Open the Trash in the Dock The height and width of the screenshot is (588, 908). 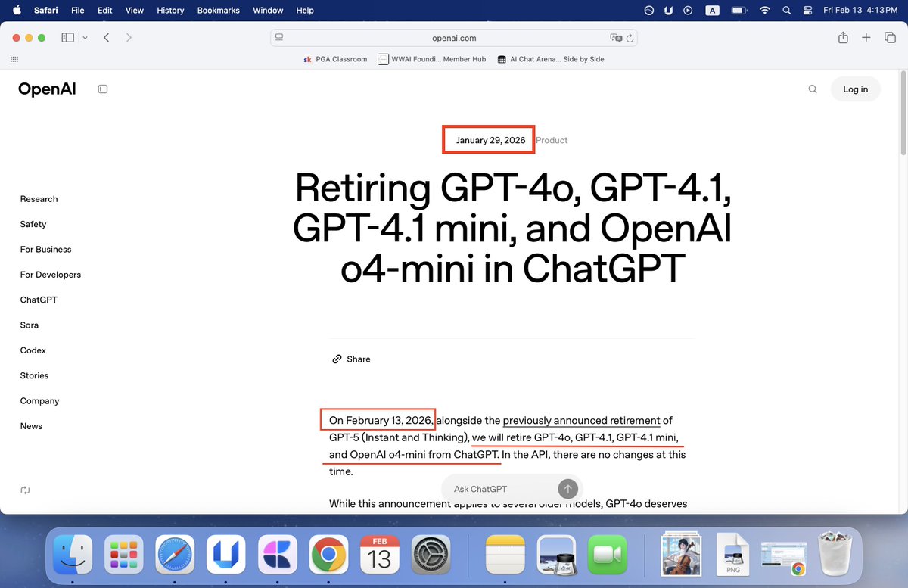(835, 555)
